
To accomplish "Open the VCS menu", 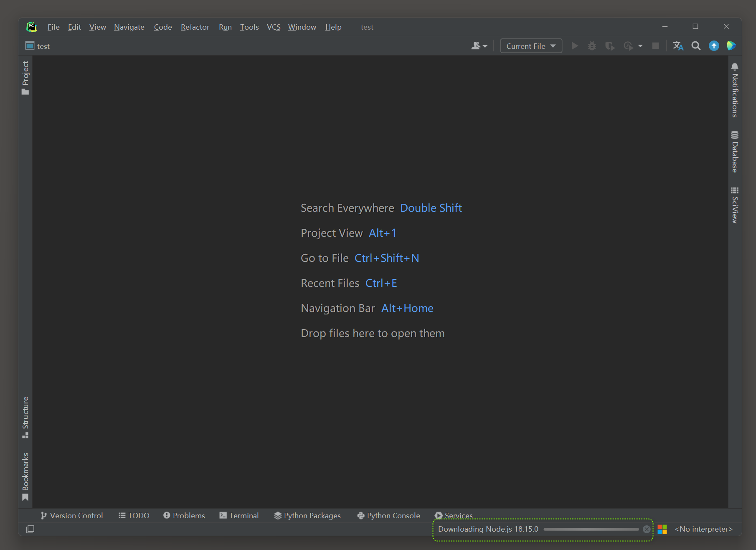I will [x=274, y=27].
